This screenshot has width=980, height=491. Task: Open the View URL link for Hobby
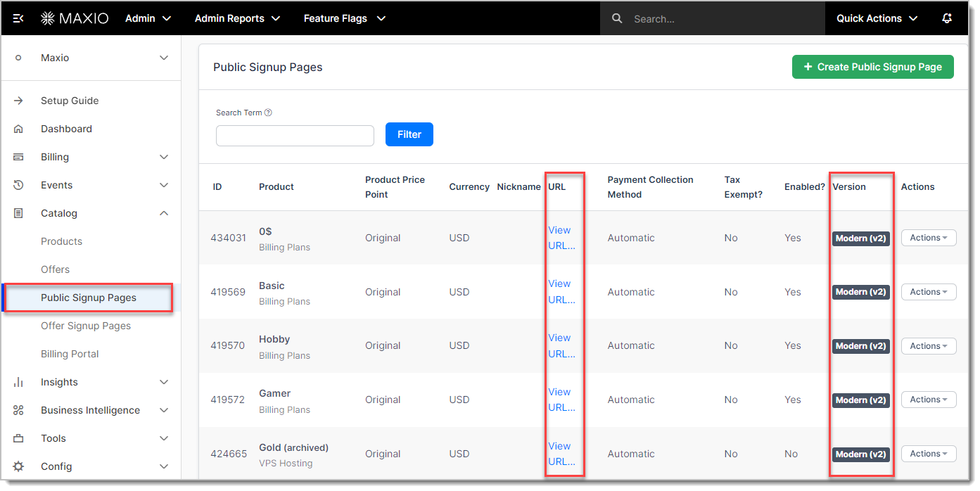coord(561,345)
